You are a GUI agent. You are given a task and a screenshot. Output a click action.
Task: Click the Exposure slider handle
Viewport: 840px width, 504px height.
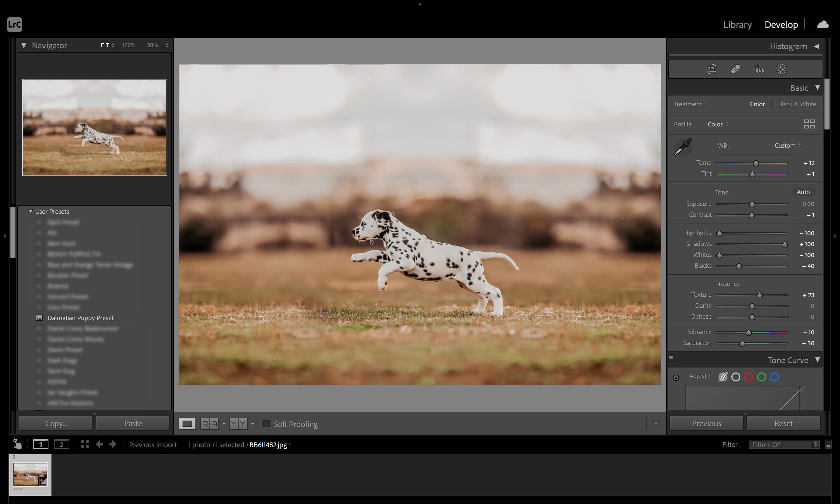point(752,204)
